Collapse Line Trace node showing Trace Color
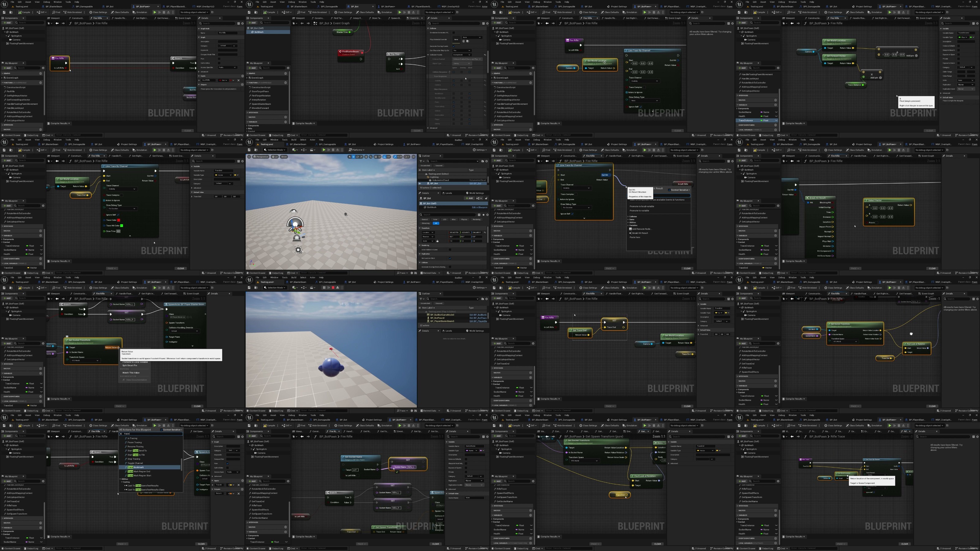 (130, 236)
